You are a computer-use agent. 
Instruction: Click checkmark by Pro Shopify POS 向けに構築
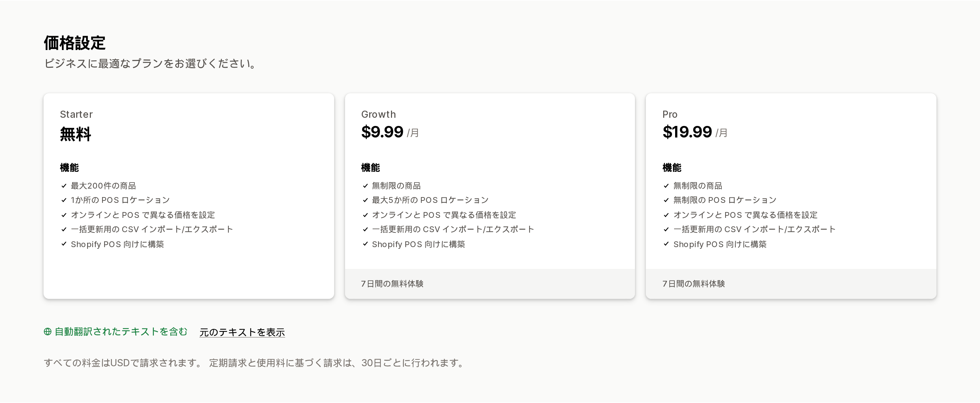point(666,244)
